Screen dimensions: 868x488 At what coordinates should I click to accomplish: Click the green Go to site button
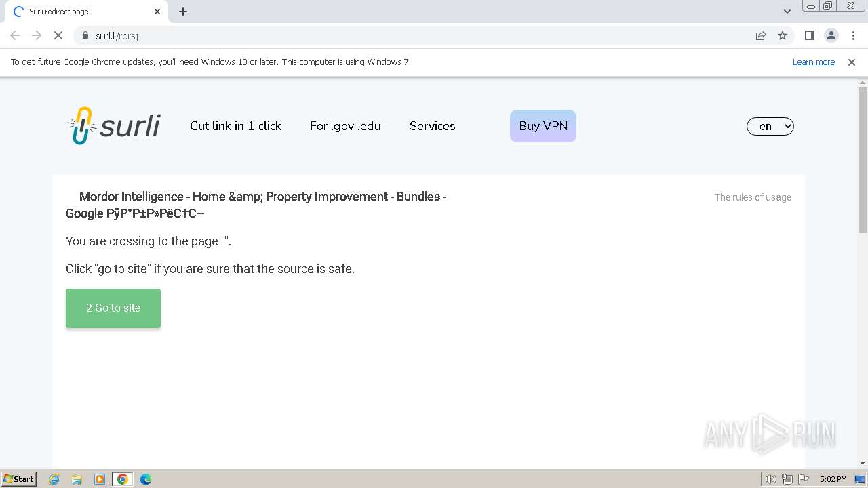(113, 308)
